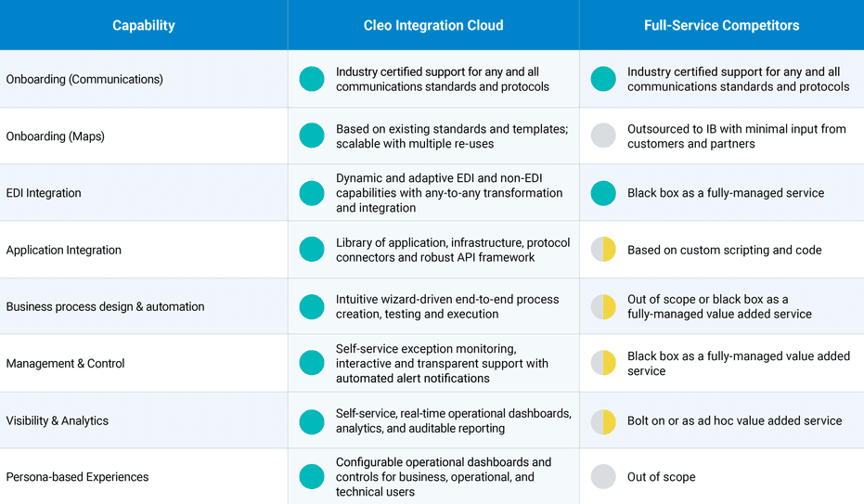The width and height of the screenshot is (864, 504).
Task: Click the "Business process design & automation" label
Action: [x=106, y=306]
